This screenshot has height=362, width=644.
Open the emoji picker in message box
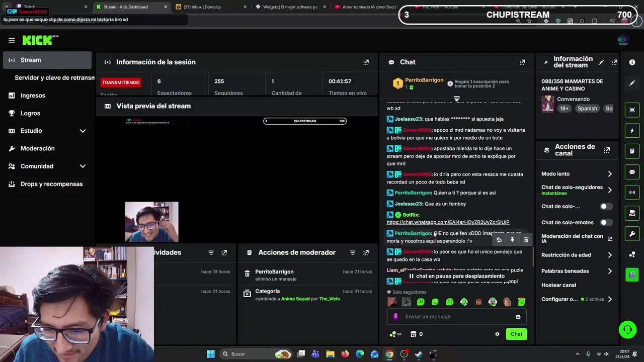point(518,317)
